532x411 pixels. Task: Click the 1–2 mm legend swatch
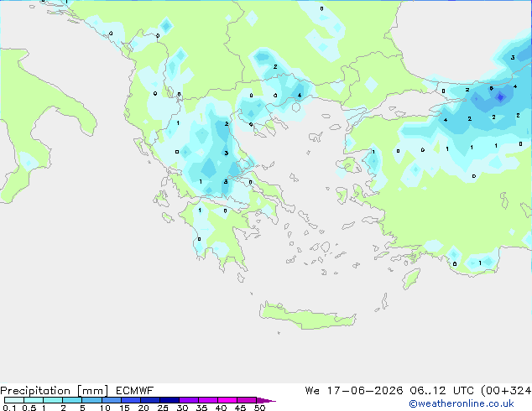[x=53, y=400]
